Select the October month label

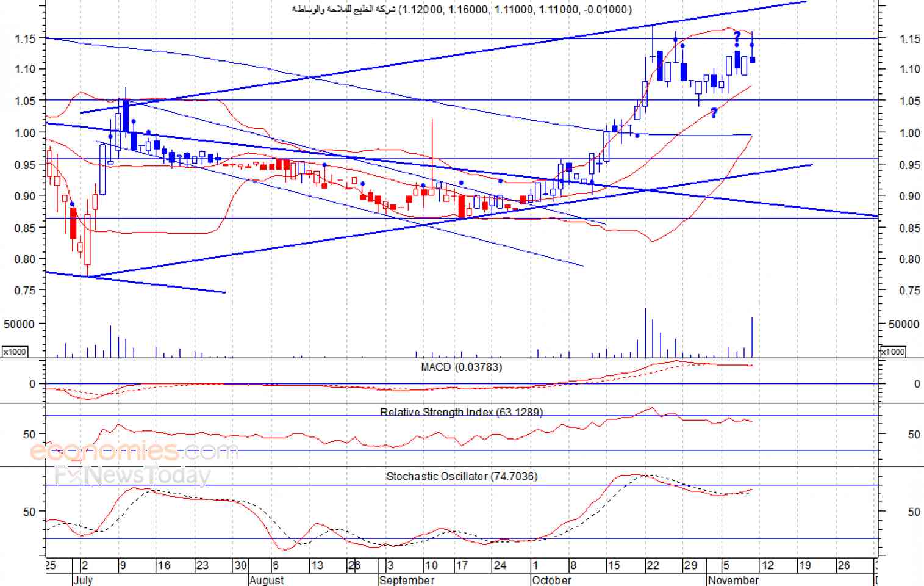coord(552,580)
